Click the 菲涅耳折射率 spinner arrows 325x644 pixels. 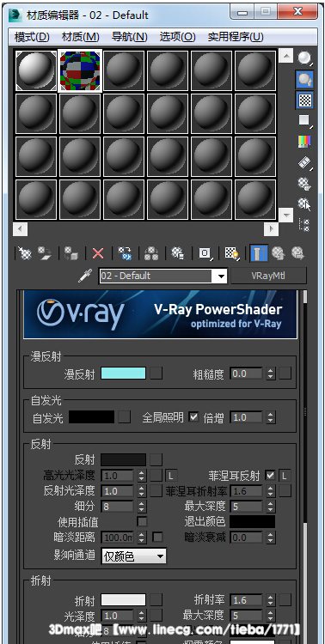[x=270, y=491]
